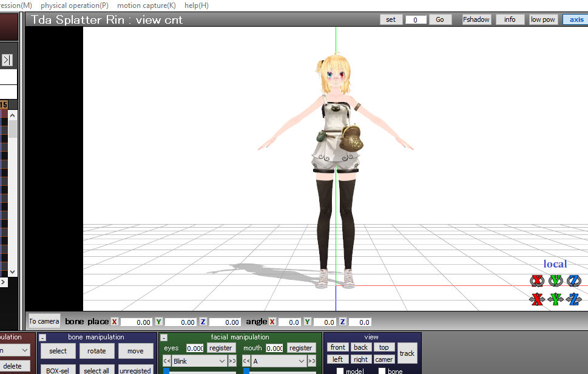Switch to right view
Screen dimensions: 588x374
361,359
